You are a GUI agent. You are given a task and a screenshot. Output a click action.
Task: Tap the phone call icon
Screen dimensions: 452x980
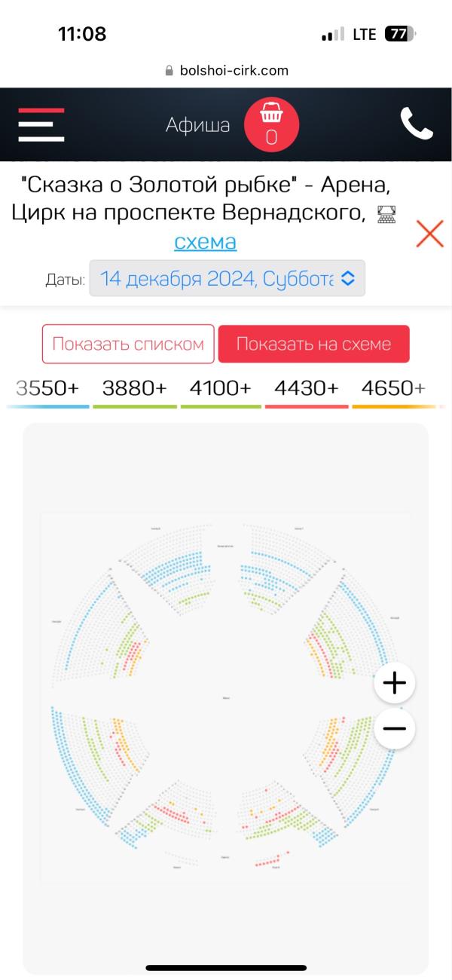416,124
